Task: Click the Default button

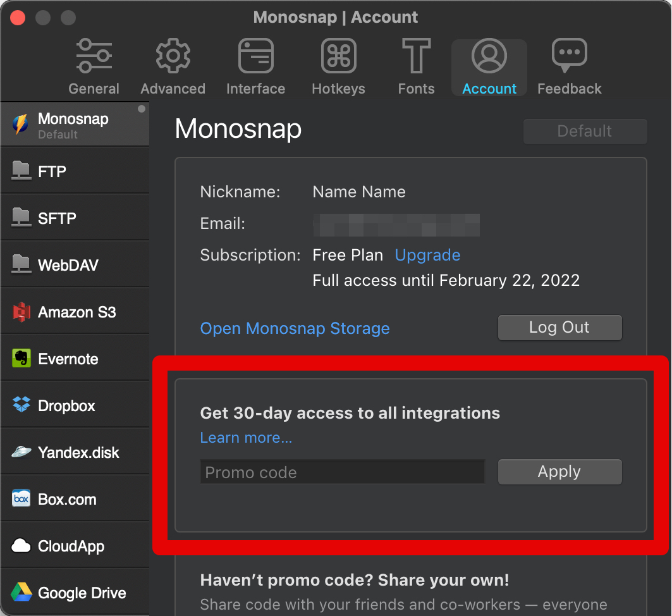Action: tap(585, 131)
